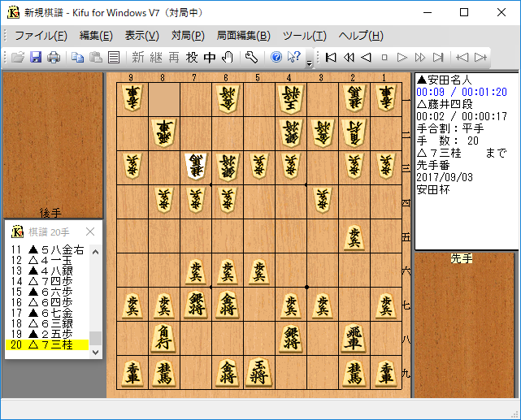This screenshot has width=521, height=420.
Task: Click the blue help question icon
Action: click(276, 57)
